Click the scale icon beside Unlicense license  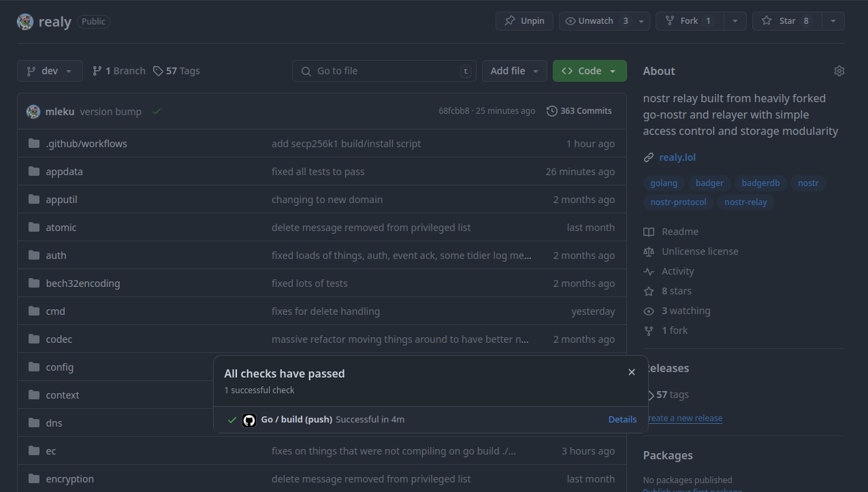[649, 251]
